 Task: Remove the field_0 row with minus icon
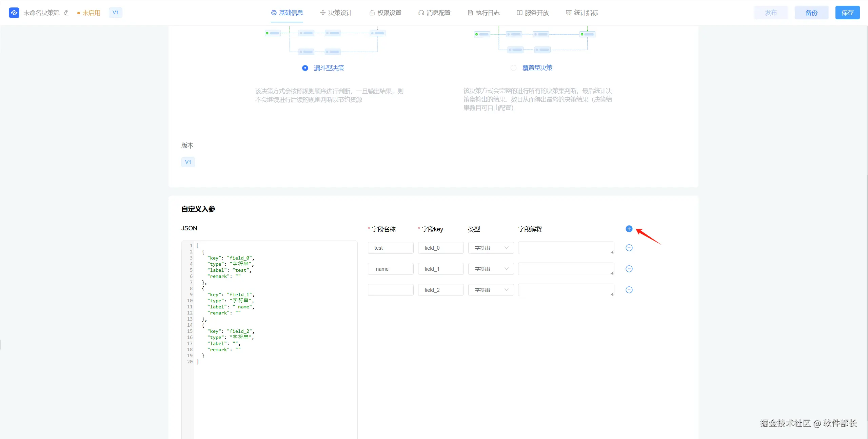point(629,248)
